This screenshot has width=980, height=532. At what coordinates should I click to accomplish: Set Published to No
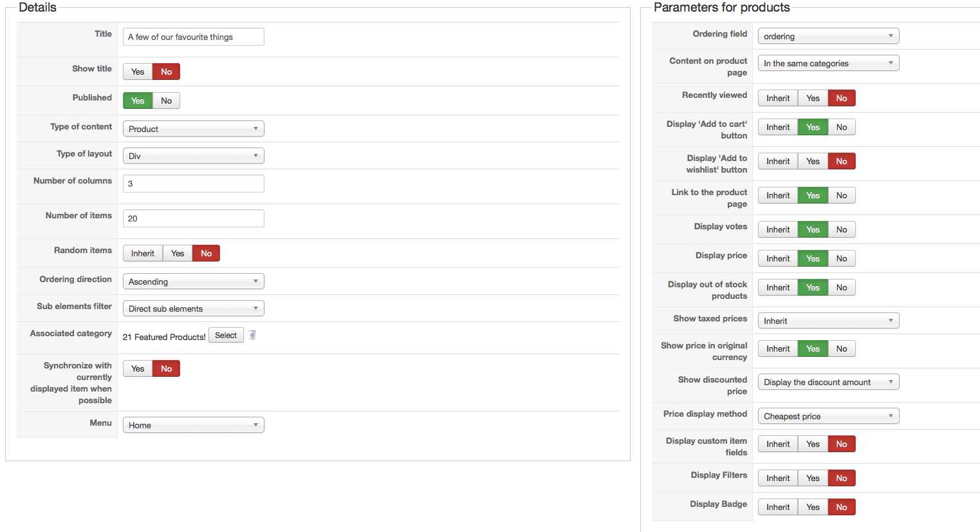[x=166, y=100]
